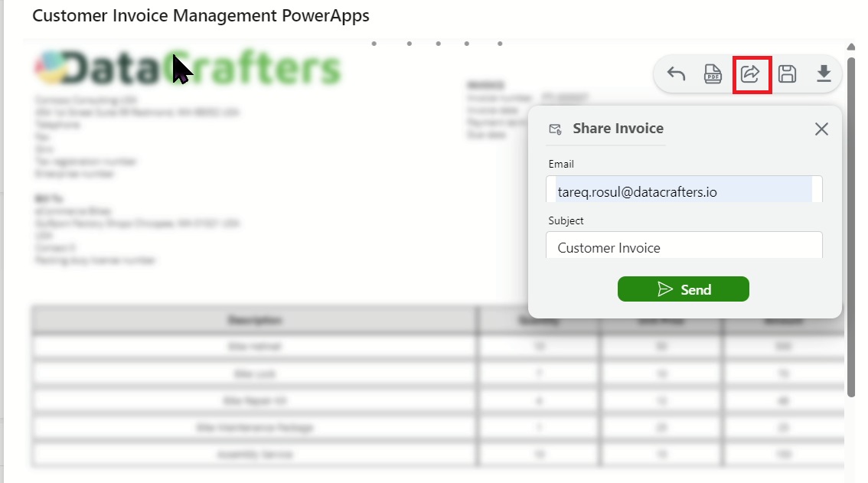
Task: Click the DataCrafters logo
Action: coord(188,69)
